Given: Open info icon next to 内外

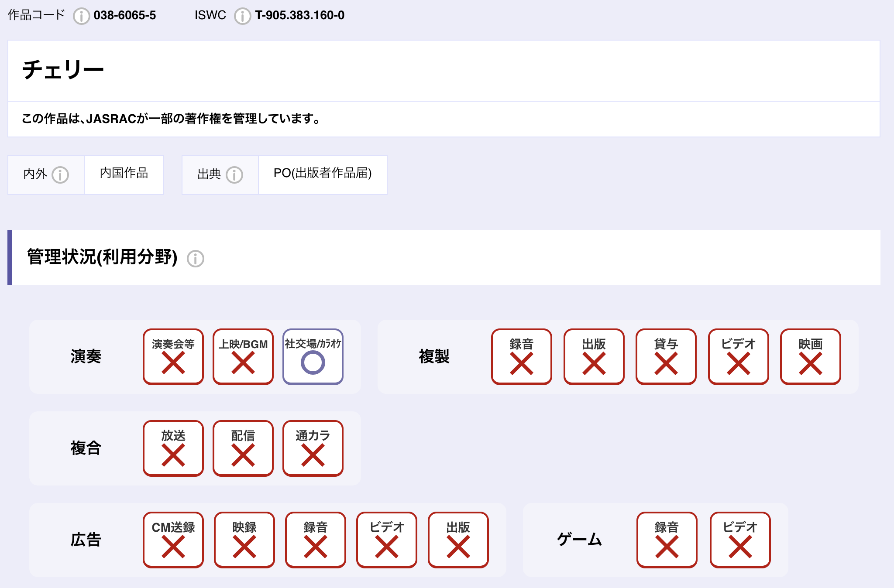Looking at the screenshot, I should tap(60, 175).
